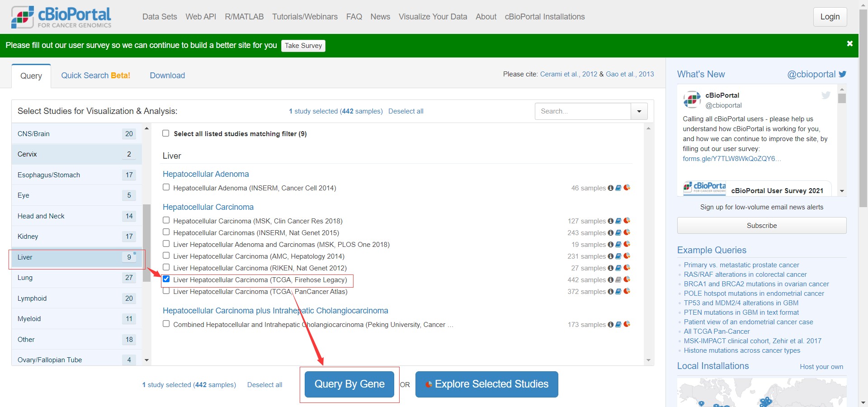This screenshot has height=407, width=868.
Task: View pie chart for 127 samples study
Action: 627,221
